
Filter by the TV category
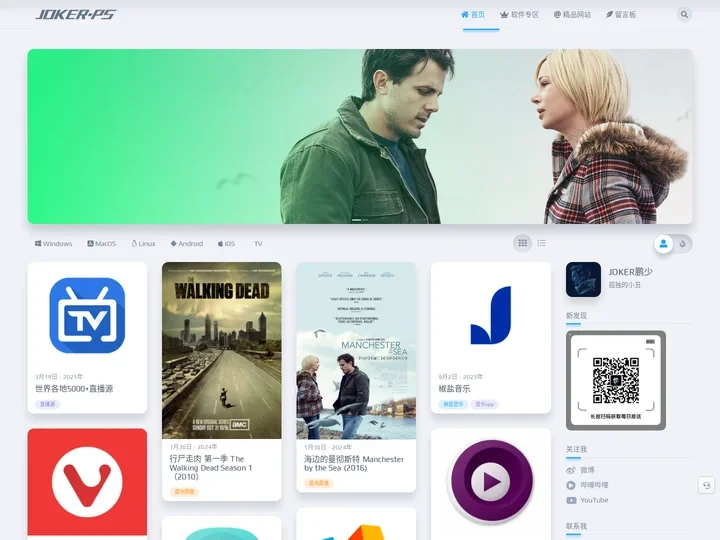[x=258, y=243]
